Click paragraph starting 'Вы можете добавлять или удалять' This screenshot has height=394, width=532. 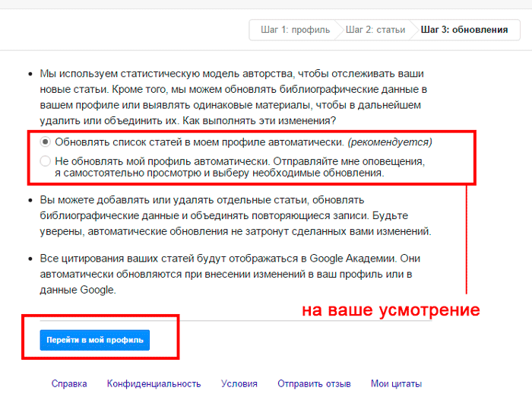click(236, 216)
